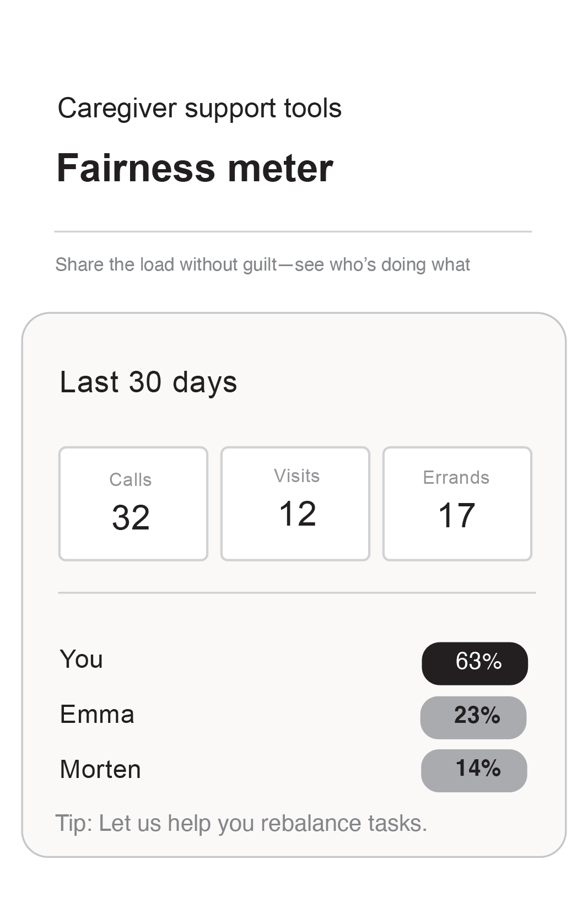
Task: Click Emma's 23% share pill
Action: point(473,717)
